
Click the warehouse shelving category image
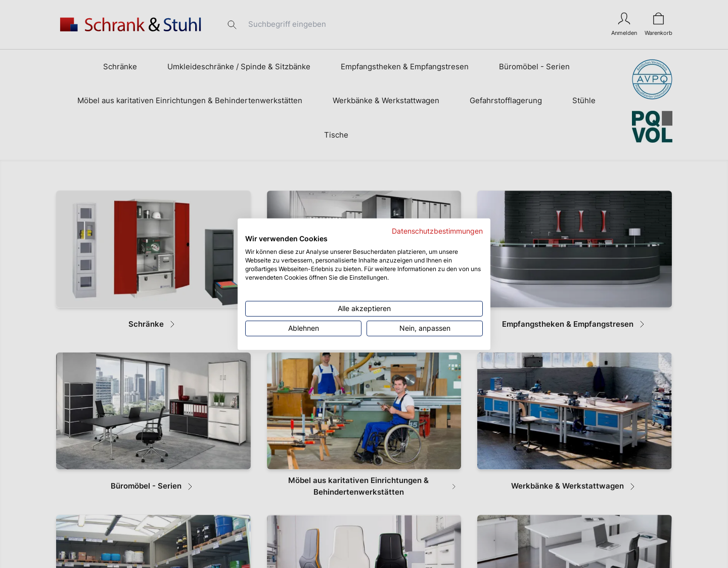point(153,541)
